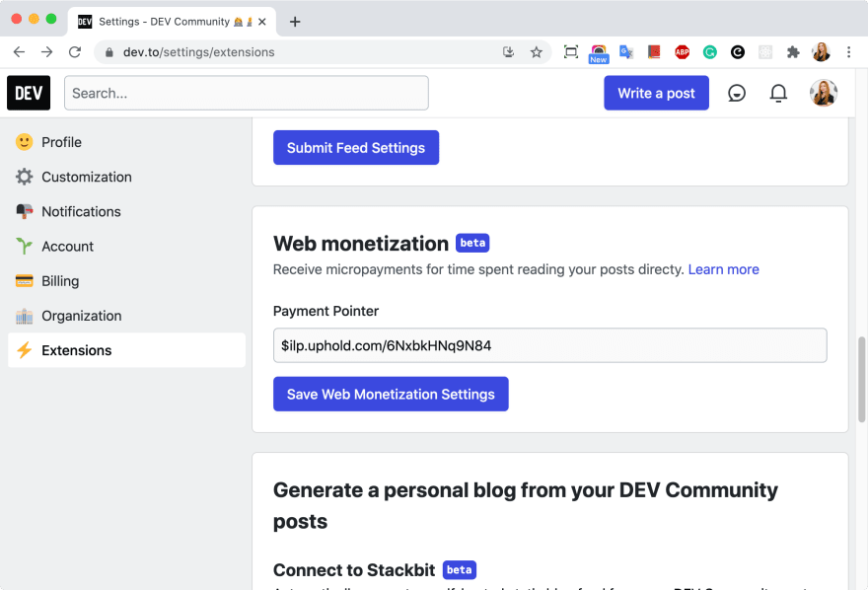Click the site lock icon
Image resolution: width=868 pixels, height=590 pixels.
pyautogui.click(x=109, y=52)
